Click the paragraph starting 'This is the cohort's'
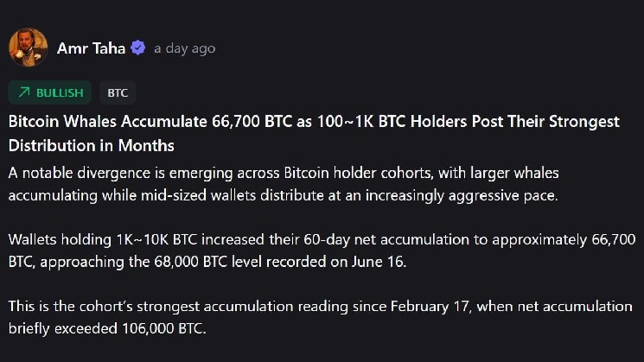 (321, 317)
